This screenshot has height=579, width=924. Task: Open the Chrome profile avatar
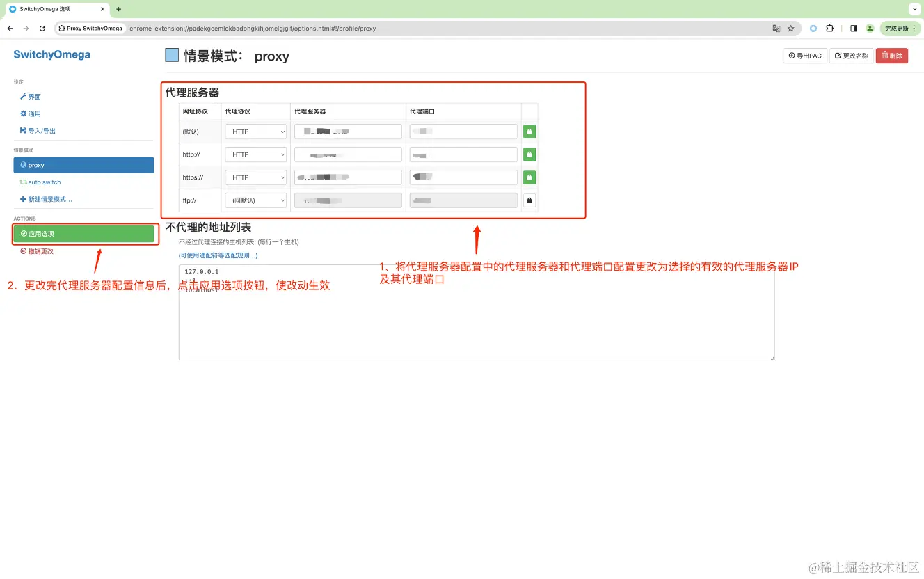point(870,29)
